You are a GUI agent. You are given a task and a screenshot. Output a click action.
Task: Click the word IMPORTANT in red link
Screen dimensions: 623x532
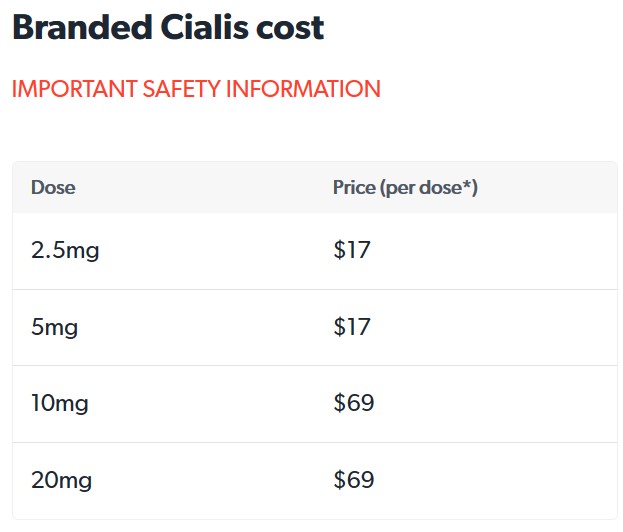pyautogui.click(x=75, y=89)
